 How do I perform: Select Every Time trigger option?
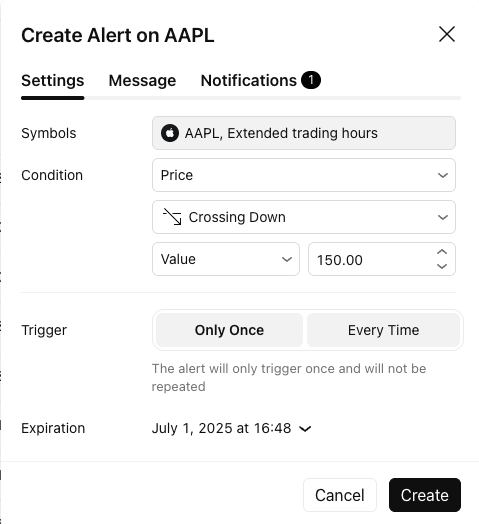coord(383,330)
